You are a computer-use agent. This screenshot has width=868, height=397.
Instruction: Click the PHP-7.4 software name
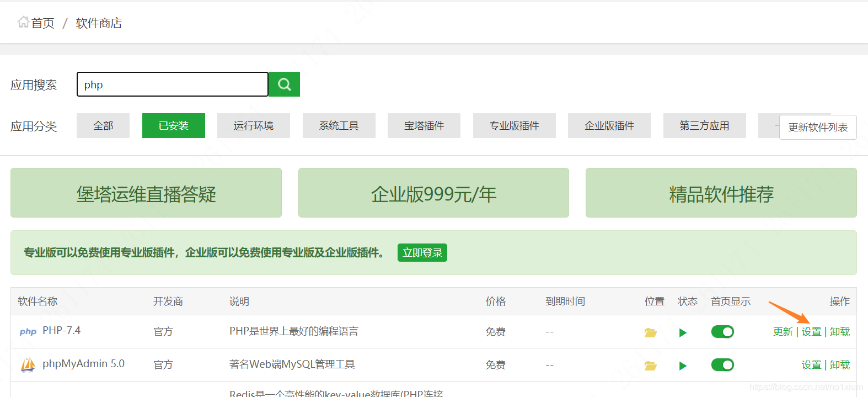[x=61, y=331]
